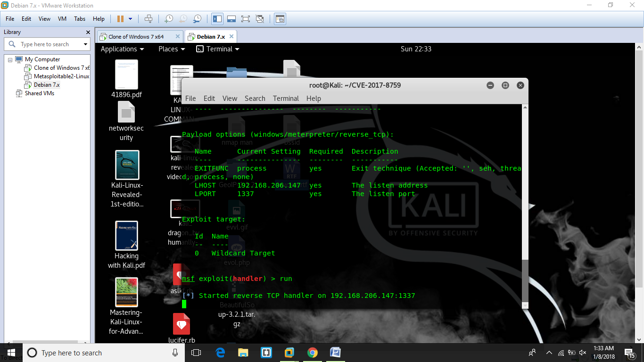This screenshot has width=644, height=362.
Task: Open the snapshot manager wrench-clock icon
Action: tap(198, 19)
